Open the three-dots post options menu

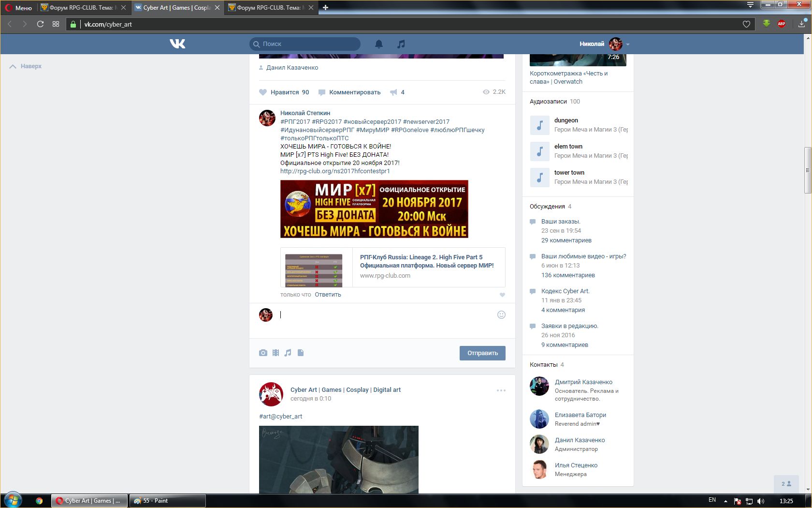coord(501,390)
